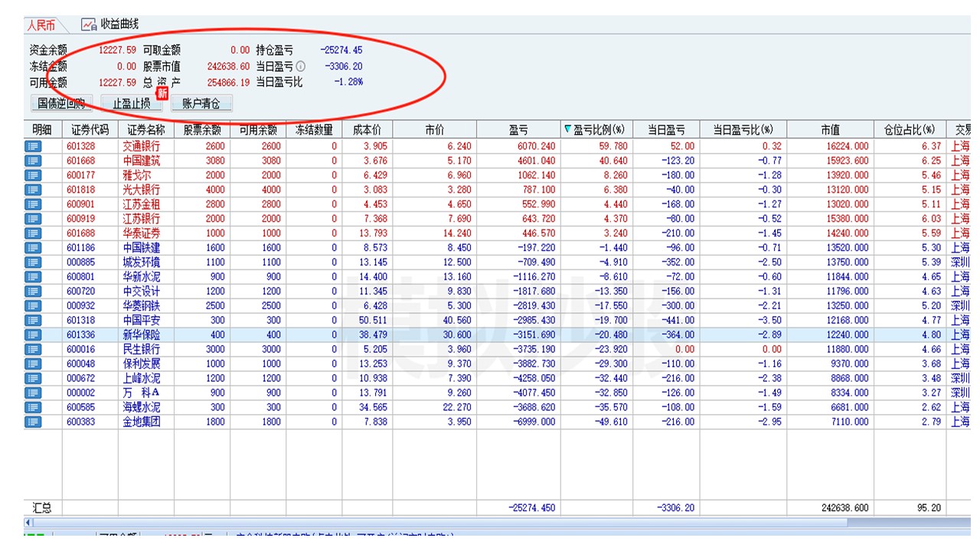
Task: Open details icon for 上峰水泥 row
Action: 33,378
